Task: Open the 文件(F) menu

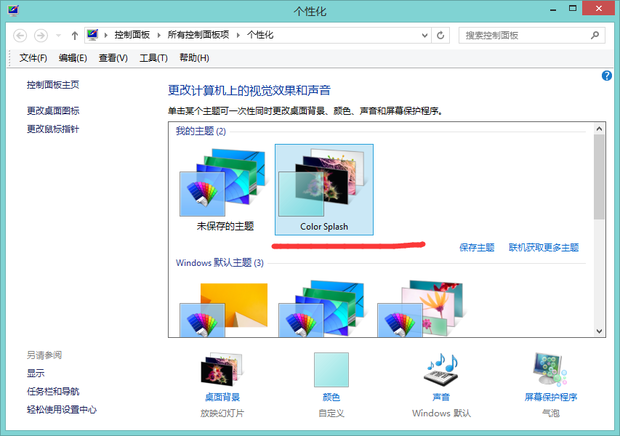Action: tap(33, 57)
